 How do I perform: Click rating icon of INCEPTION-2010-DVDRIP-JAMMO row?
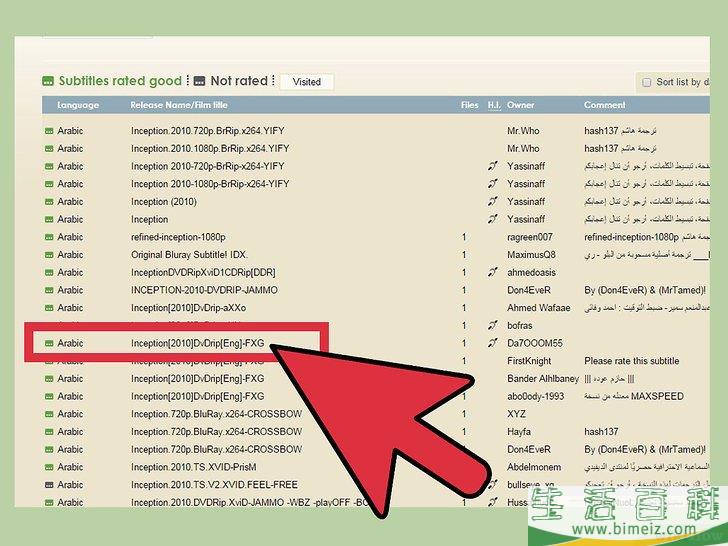coord(49,290)
